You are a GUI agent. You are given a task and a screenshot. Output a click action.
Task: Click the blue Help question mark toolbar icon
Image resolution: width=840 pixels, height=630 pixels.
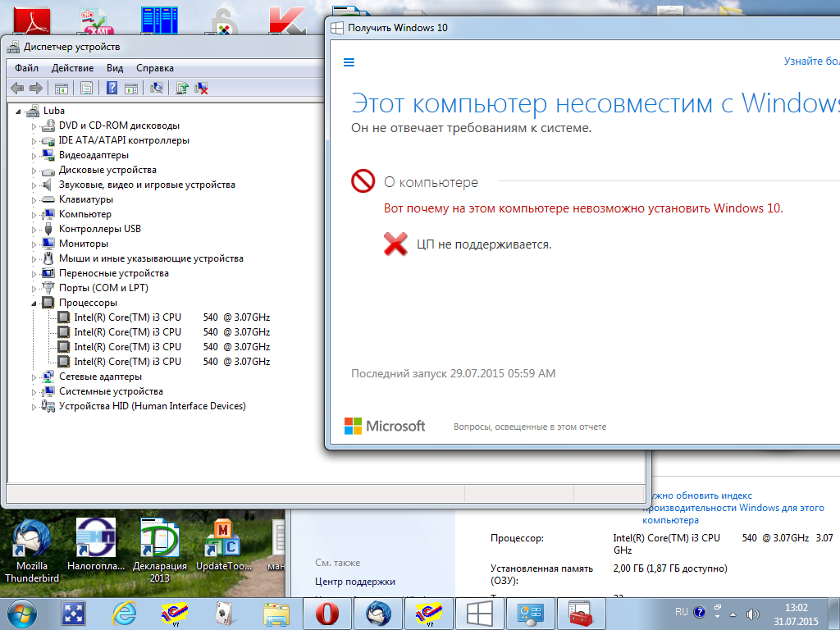pos(112,88)
